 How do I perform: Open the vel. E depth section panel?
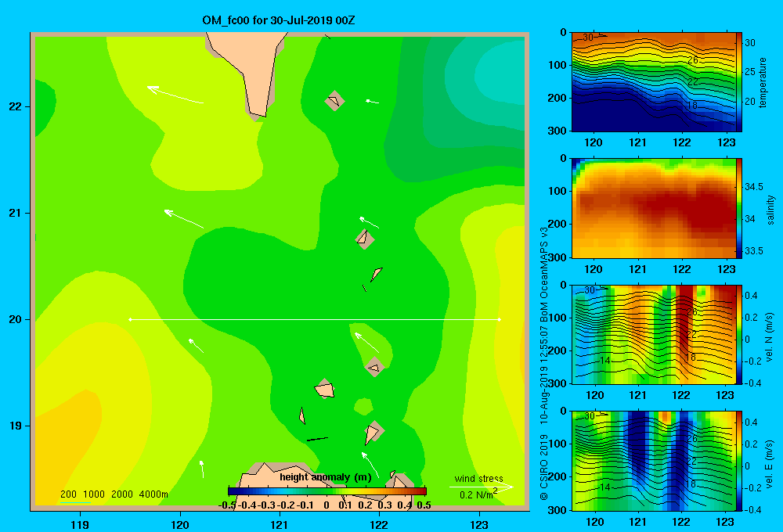653,461
